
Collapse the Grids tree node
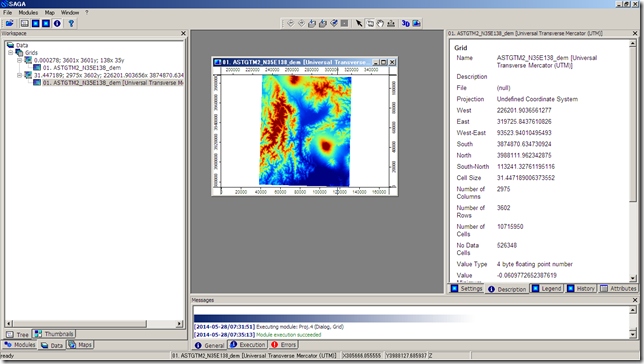pyautogui.click(x=11, y=53)
